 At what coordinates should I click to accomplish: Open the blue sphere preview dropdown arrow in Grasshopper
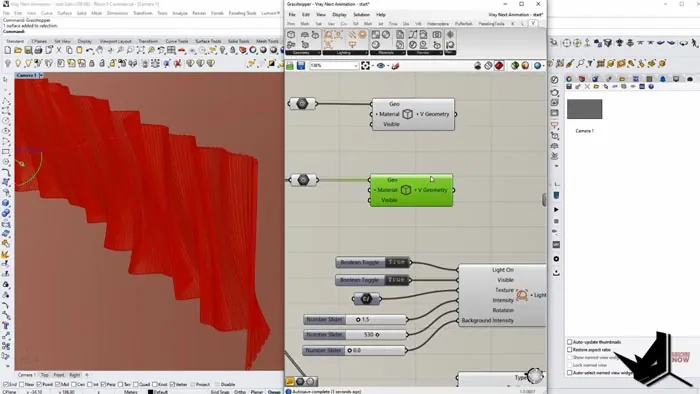pyautogui.click(x=543, y=66)
